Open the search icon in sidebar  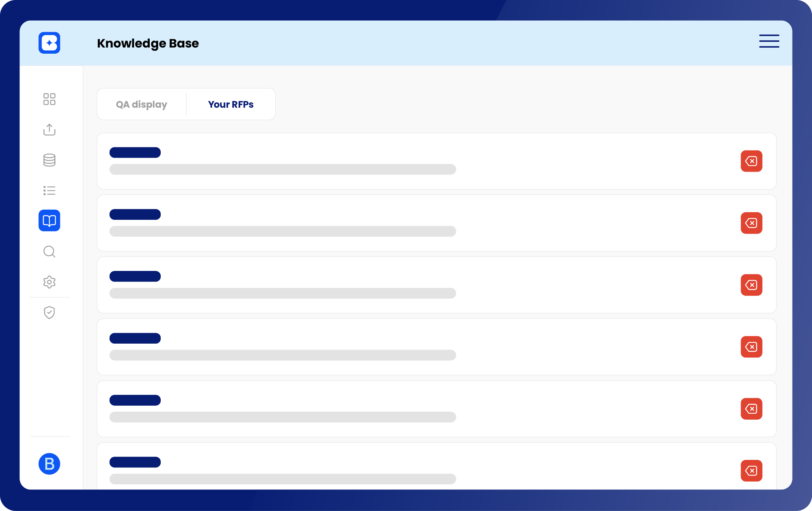pyautogui.click(x=49, y=251)
